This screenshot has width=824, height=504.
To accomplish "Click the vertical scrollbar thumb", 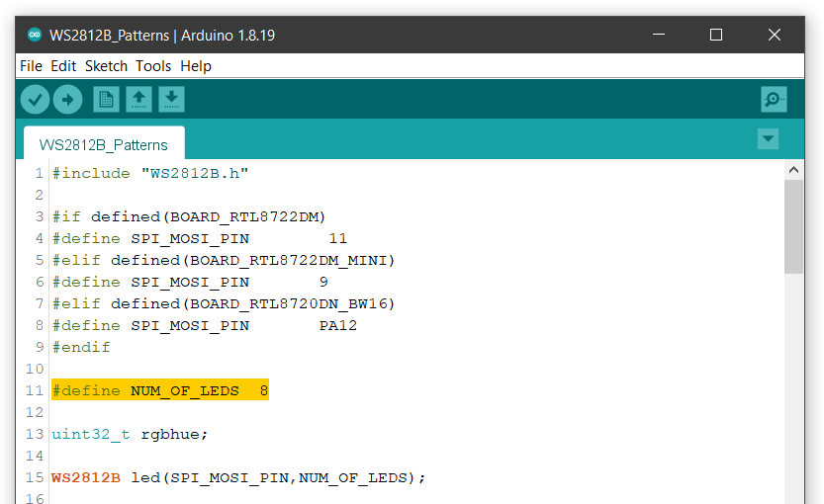I will coord(793,227).
